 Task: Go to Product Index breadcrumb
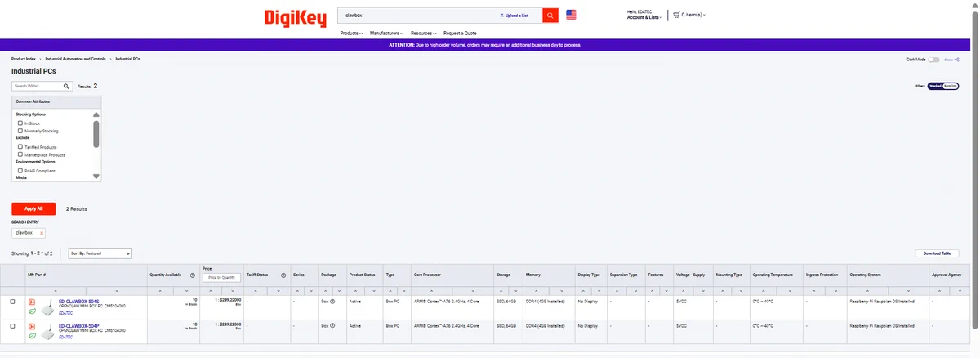pyautogui.click(x=24, y=59)
